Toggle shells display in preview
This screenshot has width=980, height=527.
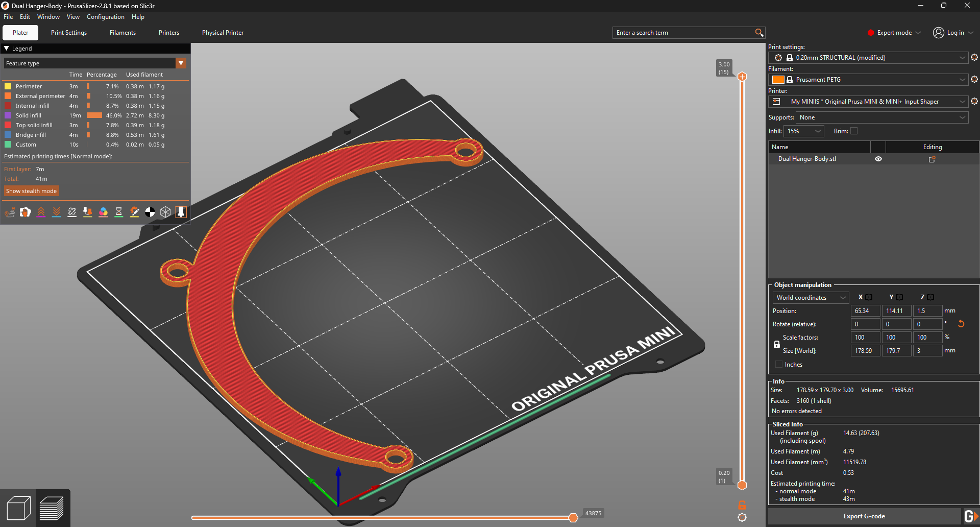165,212
